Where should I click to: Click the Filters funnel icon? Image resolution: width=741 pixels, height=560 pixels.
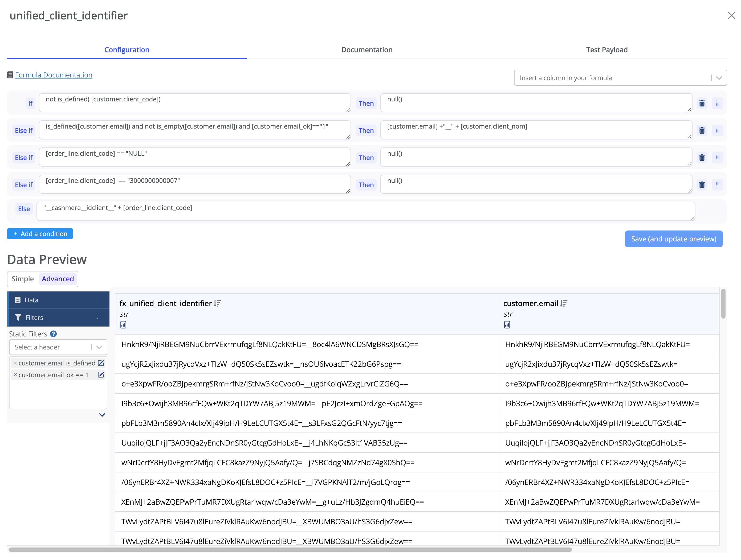coord(18,317)
